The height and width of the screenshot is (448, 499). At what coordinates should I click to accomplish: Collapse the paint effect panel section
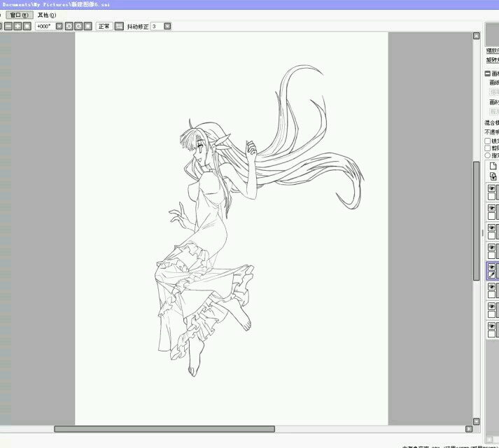tap(488, 73)
